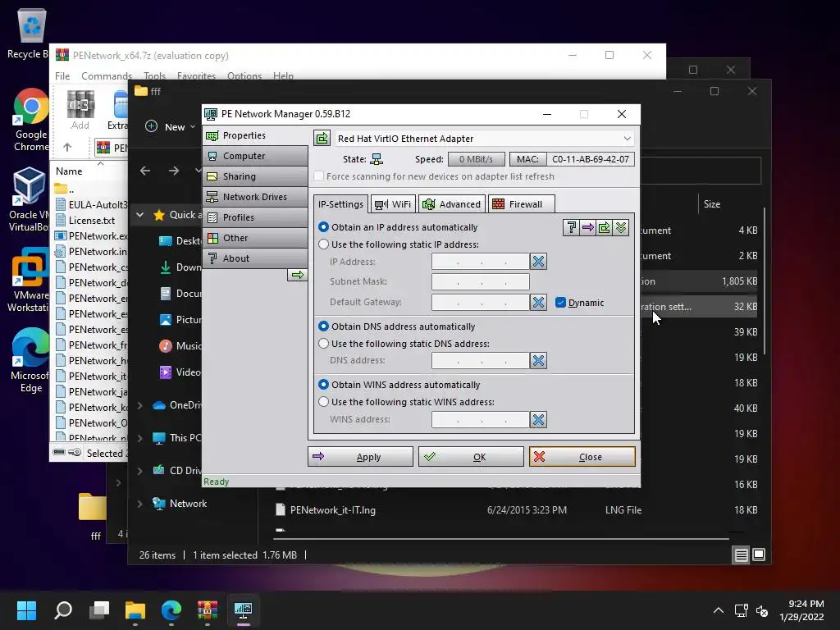Select License.txt in WinRAR list

92,220
